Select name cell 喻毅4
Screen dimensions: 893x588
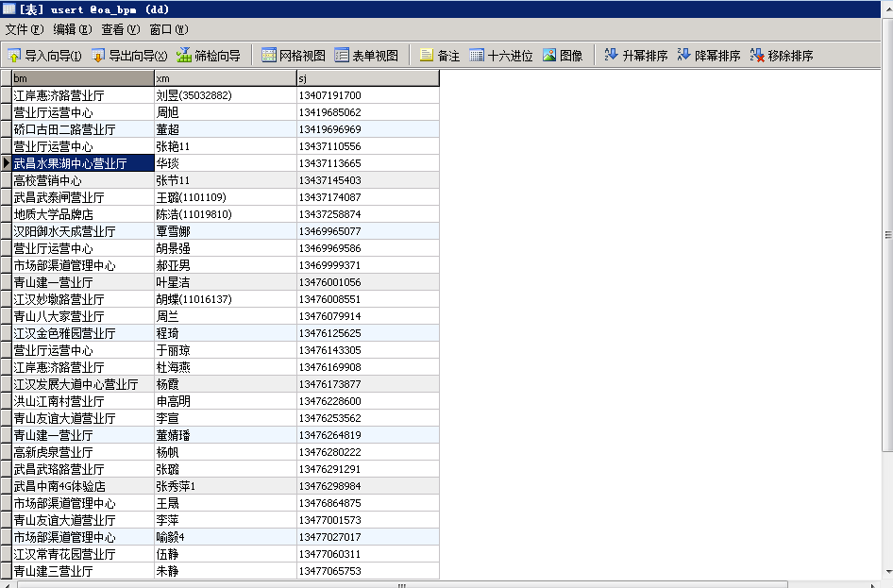226,537
